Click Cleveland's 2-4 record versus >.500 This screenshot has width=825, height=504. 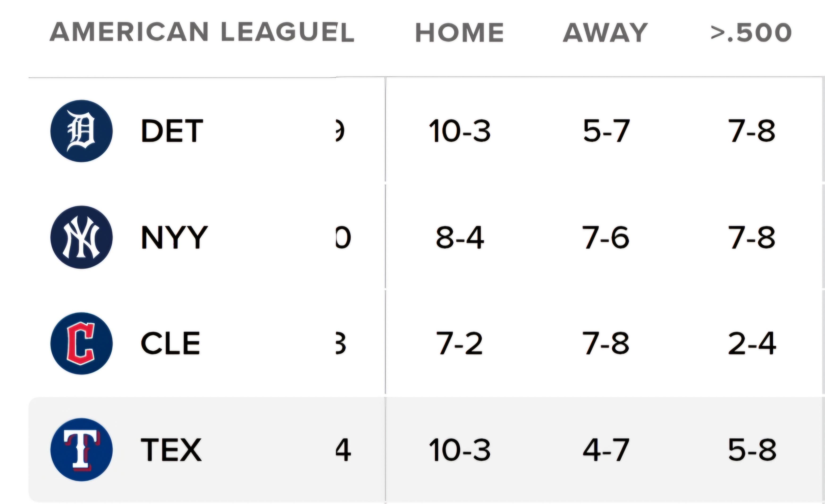tap(752, 343)
